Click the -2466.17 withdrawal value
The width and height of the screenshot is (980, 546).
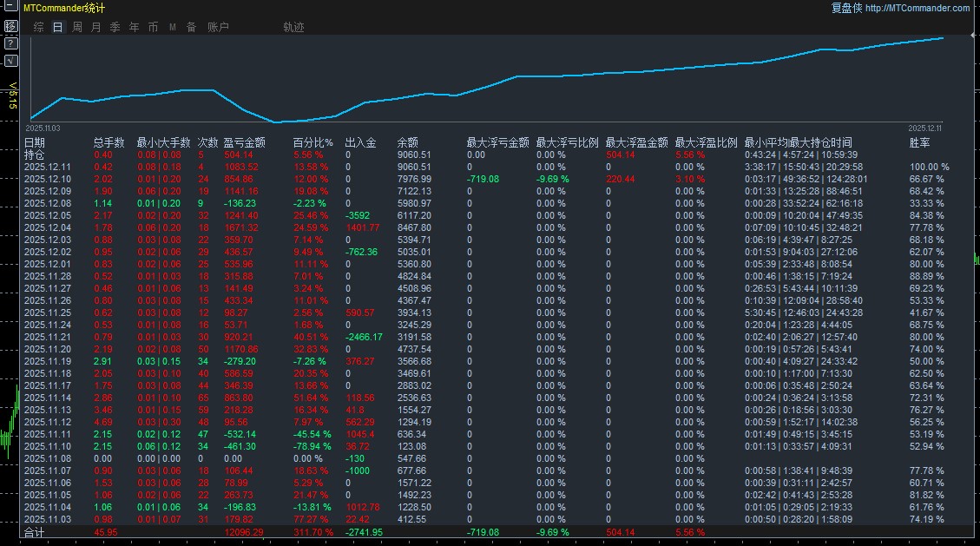364,337
